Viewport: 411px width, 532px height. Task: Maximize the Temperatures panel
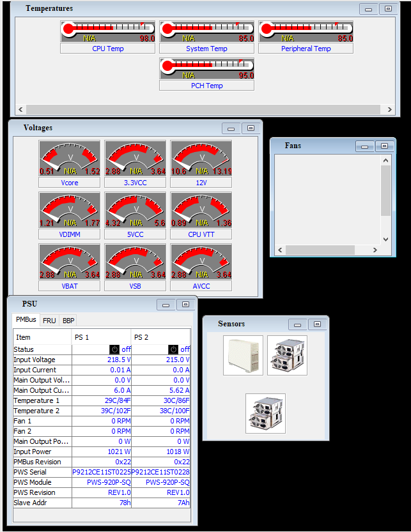(x=388, y=9)
